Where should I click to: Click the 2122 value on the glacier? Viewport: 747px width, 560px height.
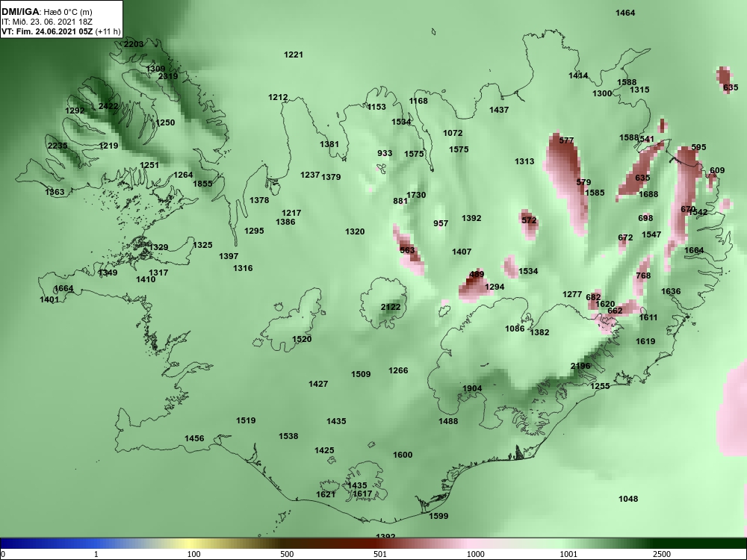click(391, 307)
